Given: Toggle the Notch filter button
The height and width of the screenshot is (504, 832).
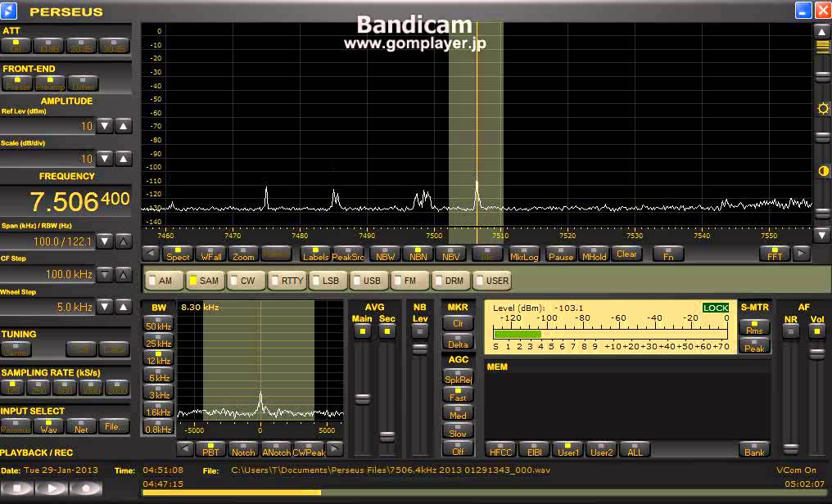Looking at the screenshot, I should pyautogui.click(x=243, y=449).
